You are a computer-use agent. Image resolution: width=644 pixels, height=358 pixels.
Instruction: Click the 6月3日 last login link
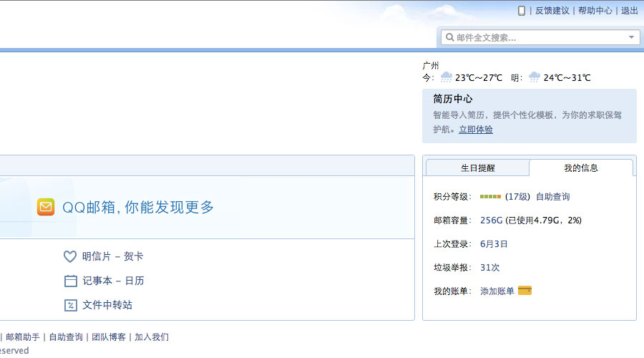tap(494, 243)
